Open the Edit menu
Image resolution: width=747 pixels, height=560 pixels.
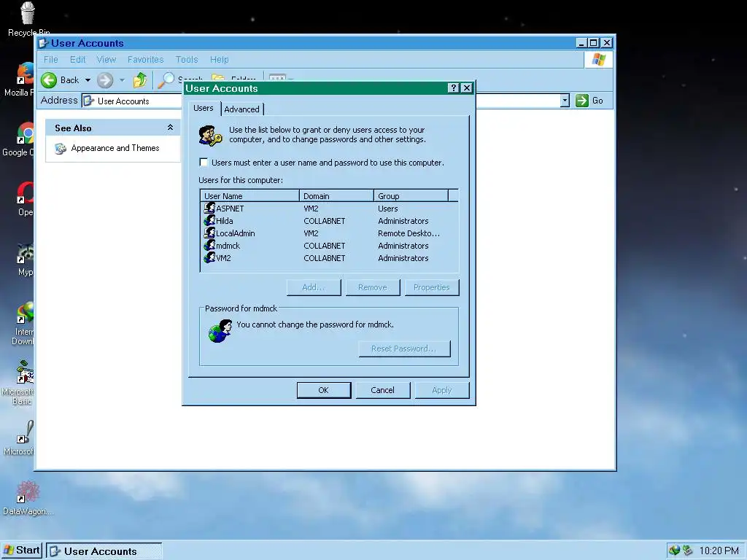[77, 60]
